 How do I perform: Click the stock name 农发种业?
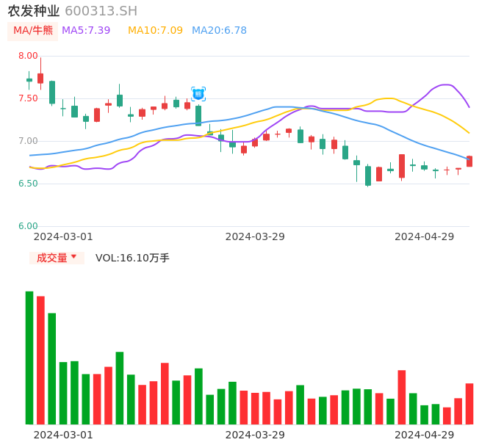pyautogui.click(x=34, y=11)
